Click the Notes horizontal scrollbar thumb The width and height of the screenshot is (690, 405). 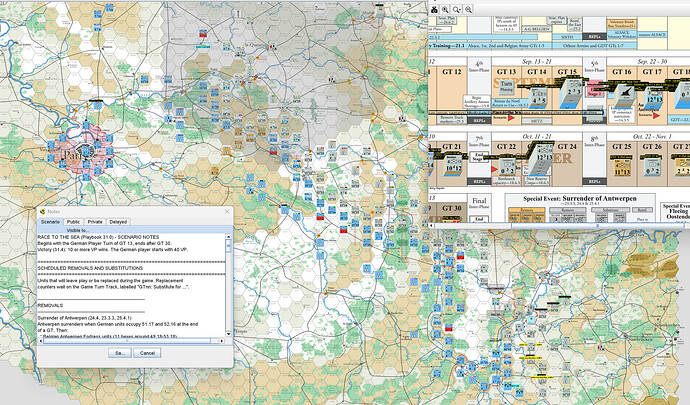pos(127,341)
